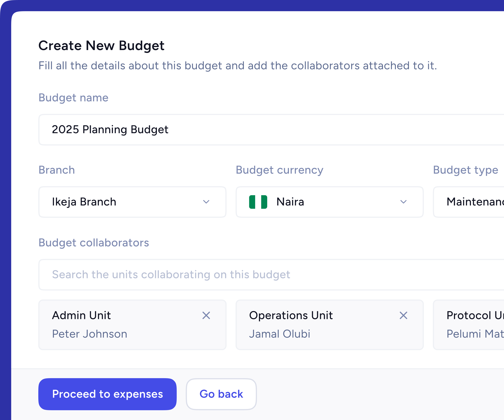The image size is (504, 420).
Task: Click the chevron on the currency selector
Action: 403,202
